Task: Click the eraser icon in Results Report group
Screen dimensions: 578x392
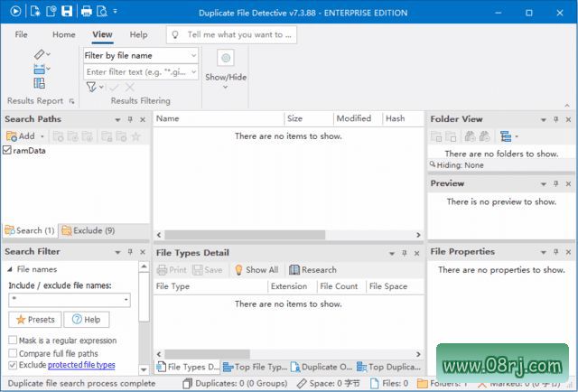Action: pos(40,54)
